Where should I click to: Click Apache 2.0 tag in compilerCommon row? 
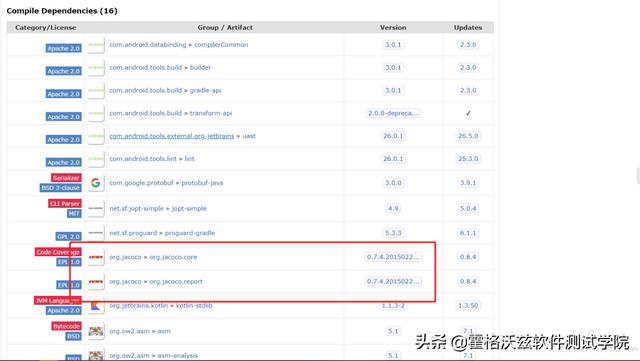(x=64, y=48)
